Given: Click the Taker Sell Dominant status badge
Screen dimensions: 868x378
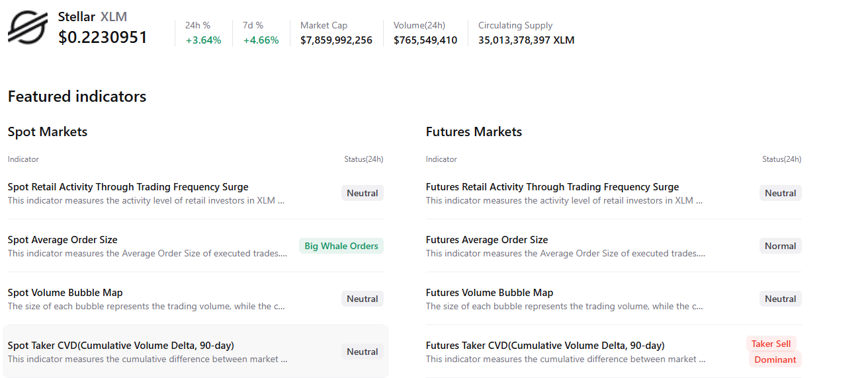Looking at the screenshot, I should pos(773,352).
